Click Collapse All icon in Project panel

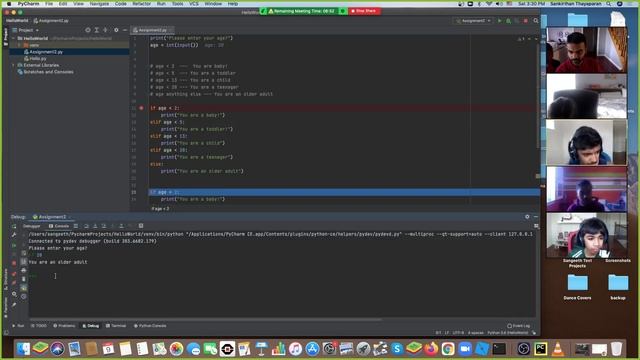click(x=105, y=30)
